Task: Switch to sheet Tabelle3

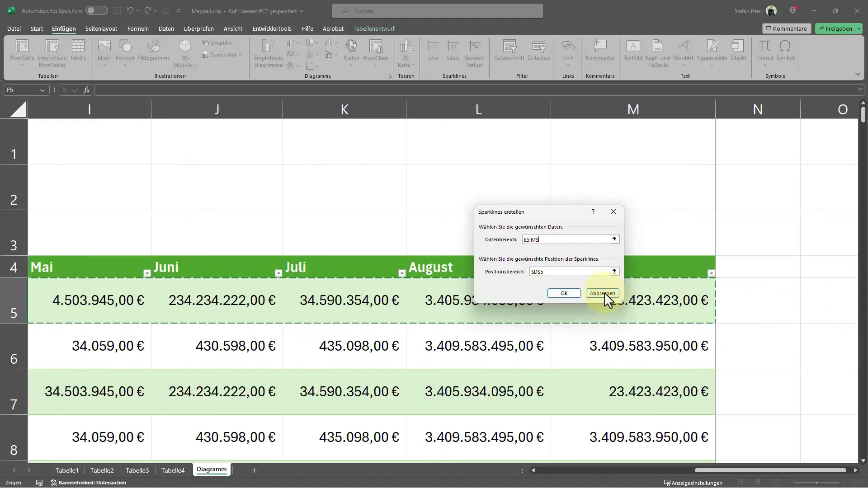Action: tap(137, 470)
